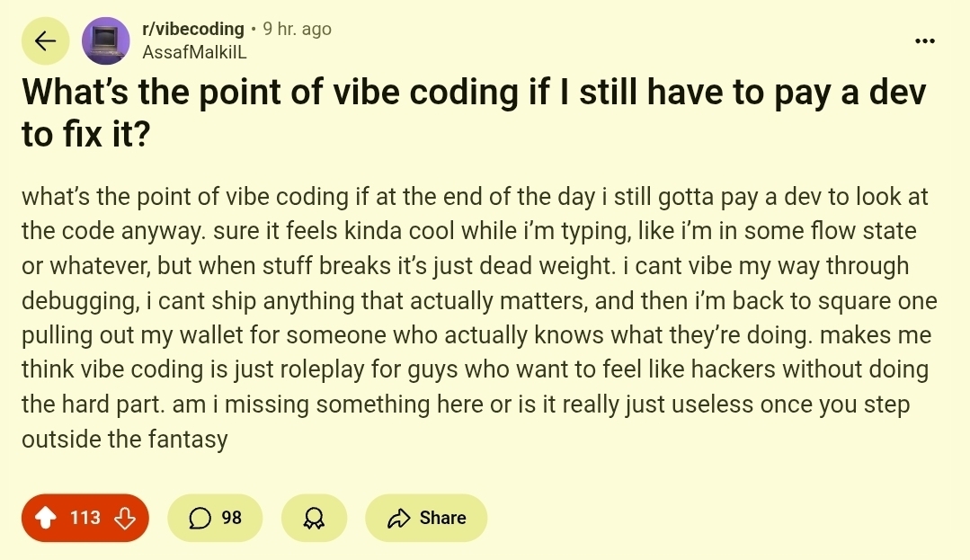Image resolution: width=970 pixels, height=560 pixels.
Task: Go back using the left arrow button
Action: pos(45,41)
